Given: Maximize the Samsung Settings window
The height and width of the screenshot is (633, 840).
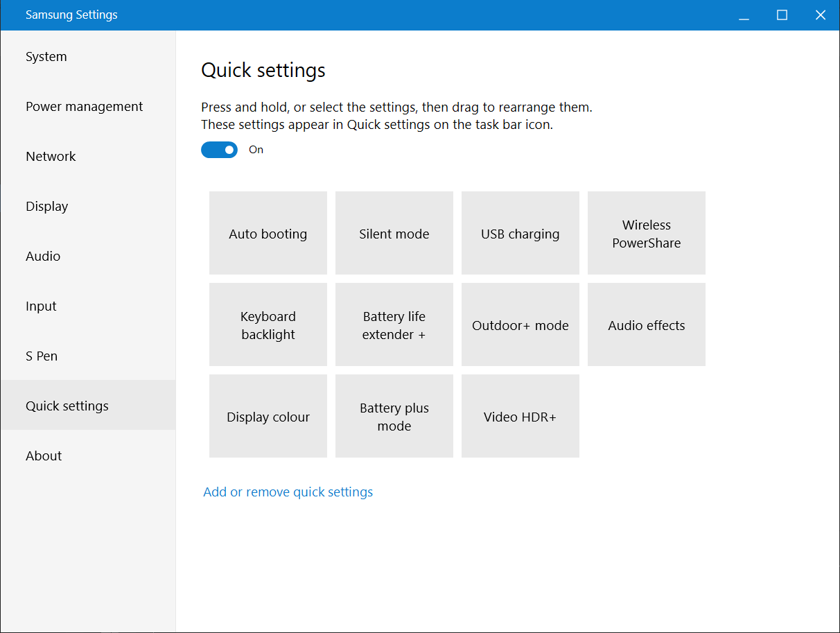Looking at the screenshot, I should [x=782, y=15].
